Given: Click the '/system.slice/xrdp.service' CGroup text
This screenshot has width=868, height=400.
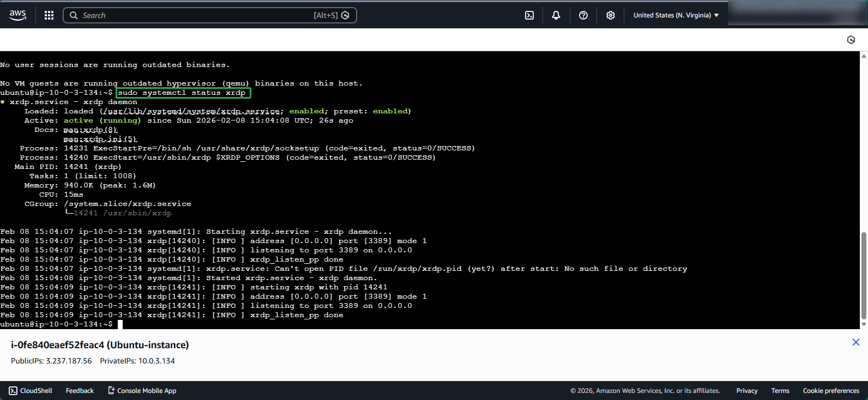Looking at the screenshot, I should 128,204.
